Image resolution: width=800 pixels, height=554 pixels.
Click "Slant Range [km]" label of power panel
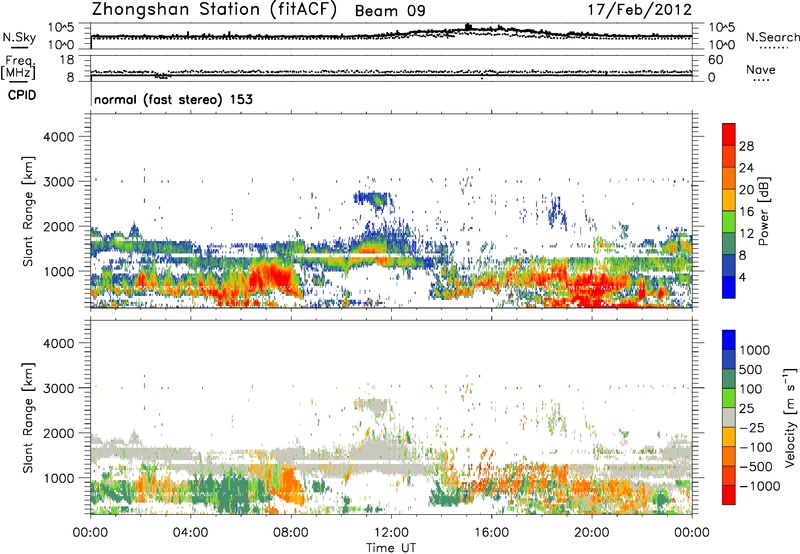pyautogui.click(x=28, y=211)
